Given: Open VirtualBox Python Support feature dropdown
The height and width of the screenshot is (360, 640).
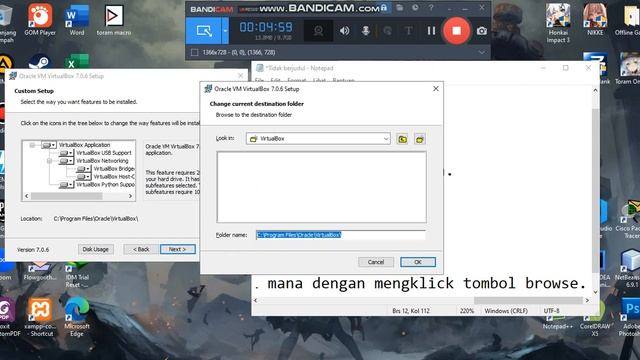Looking at the screenshot, I should tap(66, 184).
